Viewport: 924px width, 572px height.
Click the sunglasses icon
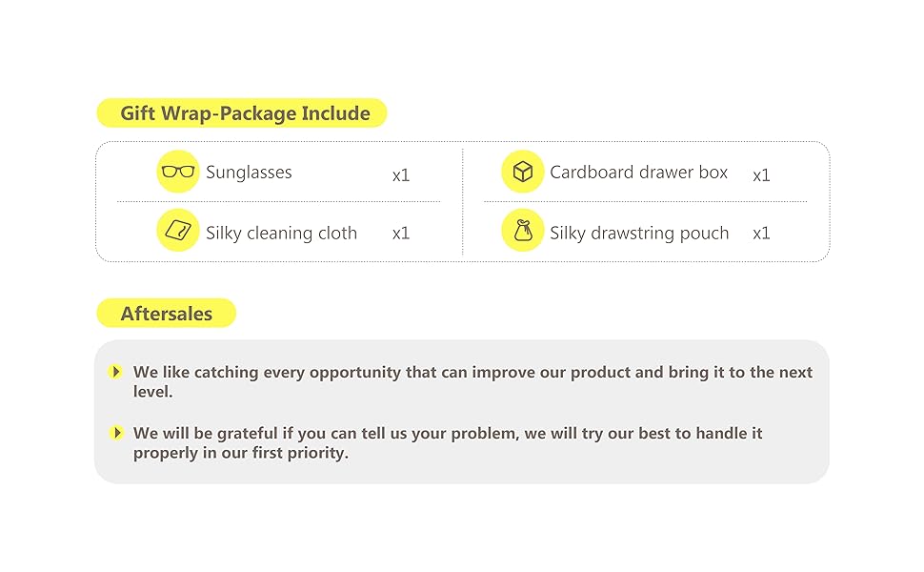tap(178, 172)
